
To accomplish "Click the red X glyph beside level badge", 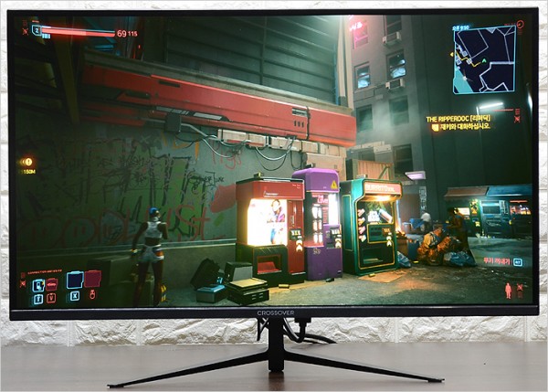I will [26, 31].
